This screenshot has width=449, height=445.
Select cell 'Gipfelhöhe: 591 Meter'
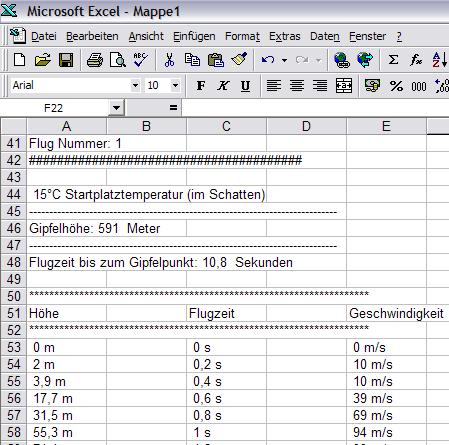[x=66, y=228]
